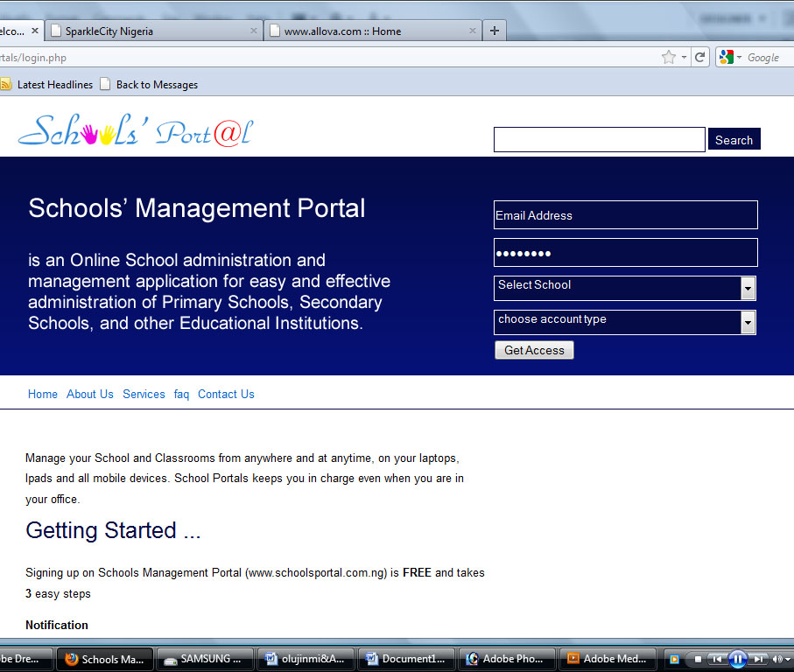The image size is (794, 672).
Task: Close the www.allova.com tab
Action: point(472,31)
